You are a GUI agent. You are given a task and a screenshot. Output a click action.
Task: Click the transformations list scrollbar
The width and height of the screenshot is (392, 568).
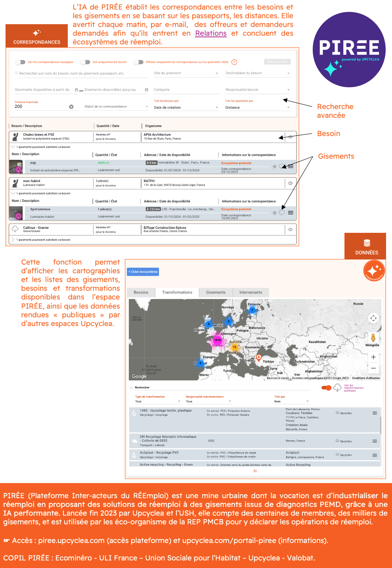[x=381, y=425]
